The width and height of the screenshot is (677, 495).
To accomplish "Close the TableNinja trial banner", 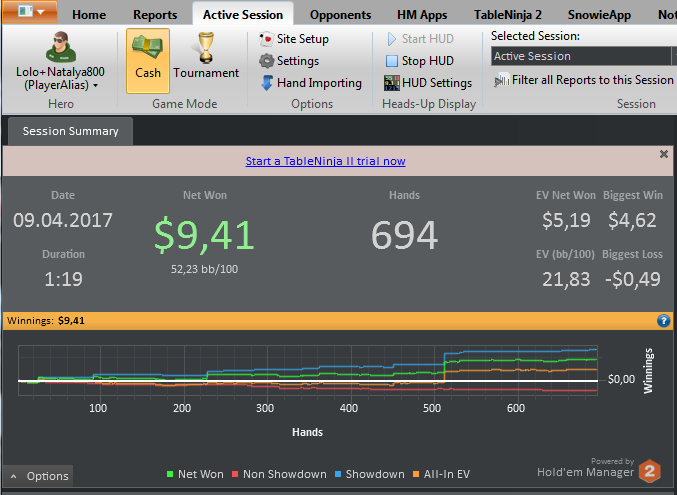I will 664,154.
